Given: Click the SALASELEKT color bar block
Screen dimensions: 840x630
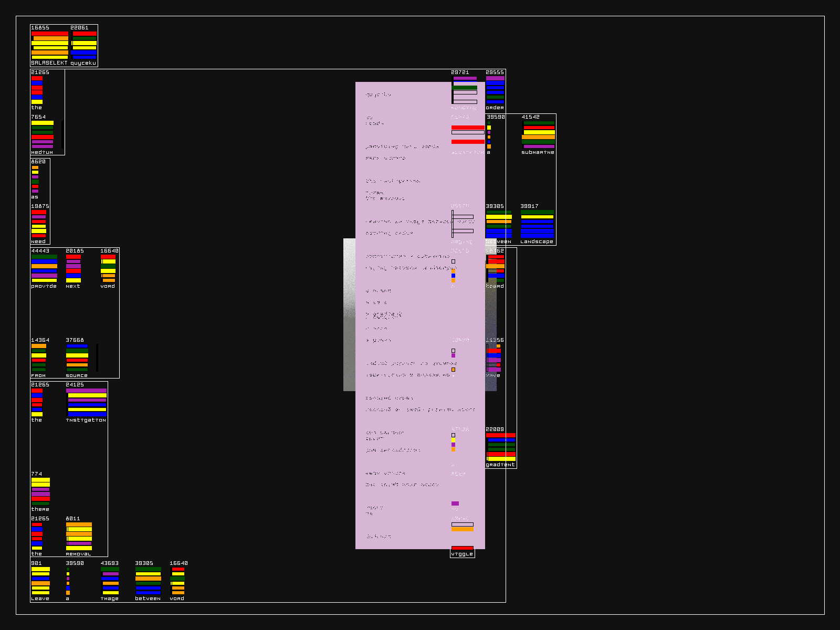Looking at the screenshot, I should point(49,45).
